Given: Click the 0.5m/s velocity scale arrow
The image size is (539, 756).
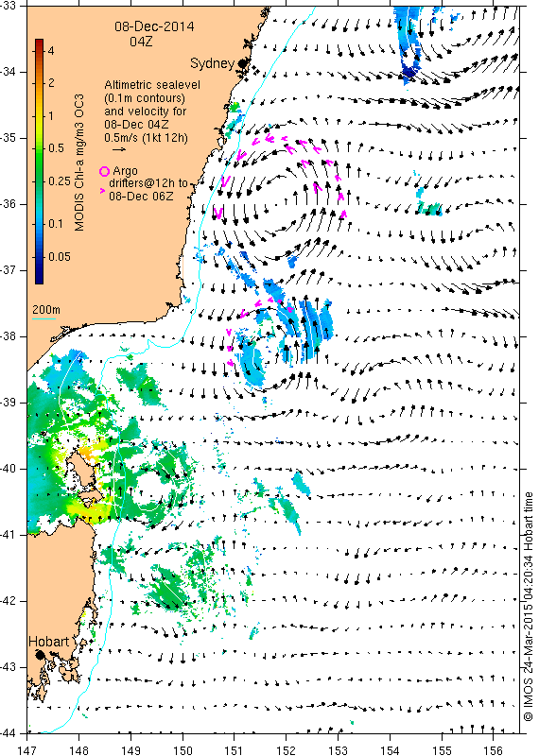Looking at the screenshot, I should pyautogui.click(x=119, y=149).
